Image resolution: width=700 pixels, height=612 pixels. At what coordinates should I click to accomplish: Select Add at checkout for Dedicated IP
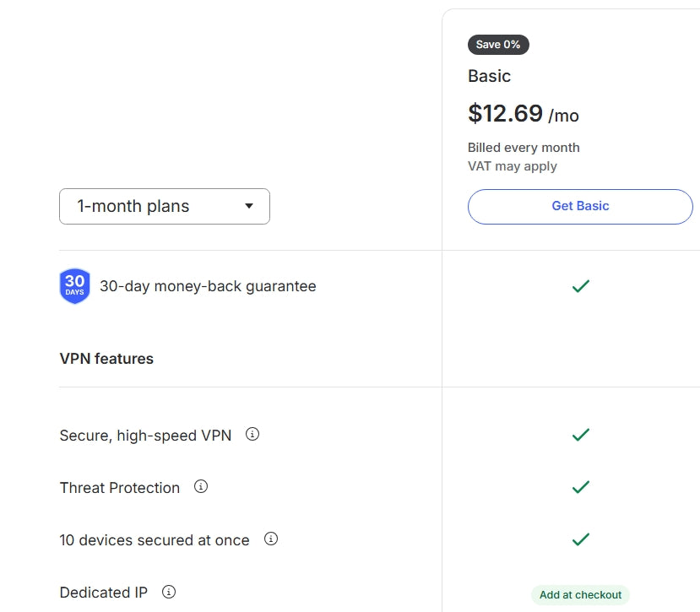click(580, 594)
